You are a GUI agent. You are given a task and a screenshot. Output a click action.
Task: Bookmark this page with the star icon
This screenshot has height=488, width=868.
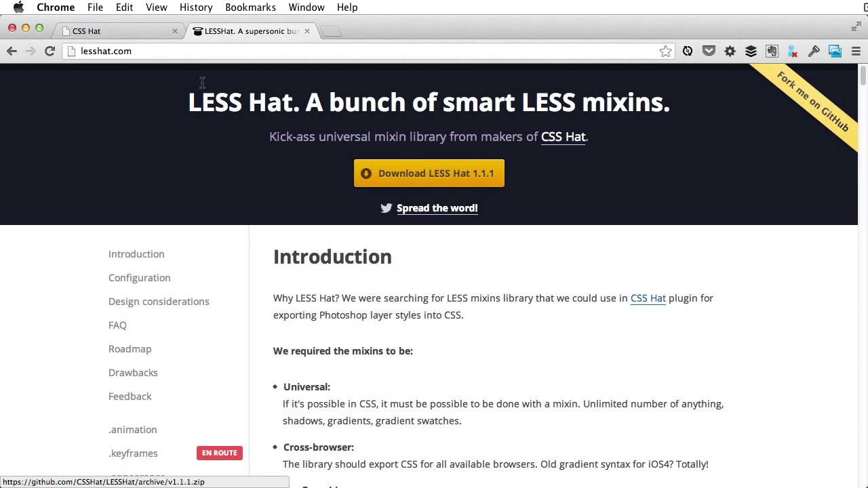coord(665,51)
